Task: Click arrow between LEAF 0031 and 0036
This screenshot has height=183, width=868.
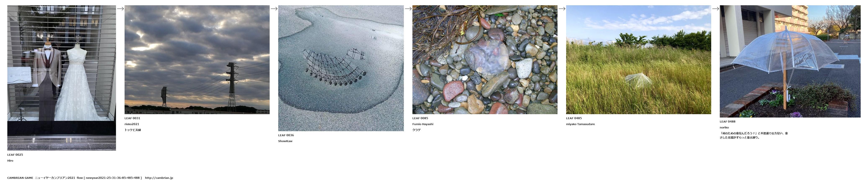Action: pyautogui.click(x=274, y=9)
